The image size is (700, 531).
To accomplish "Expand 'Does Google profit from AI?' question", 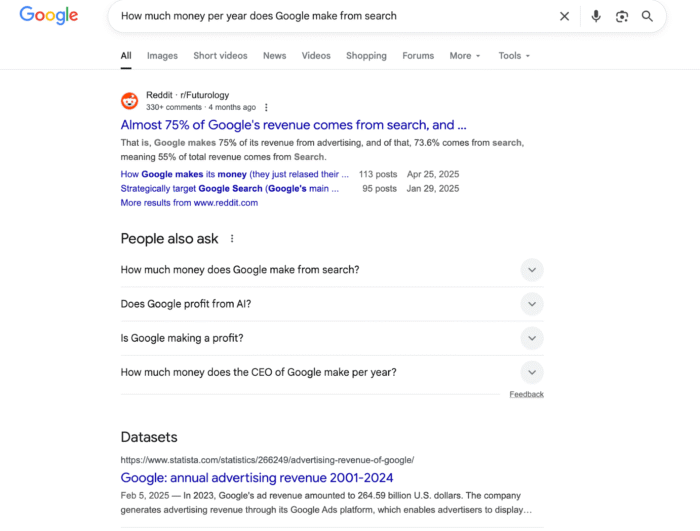I will 332,304.
